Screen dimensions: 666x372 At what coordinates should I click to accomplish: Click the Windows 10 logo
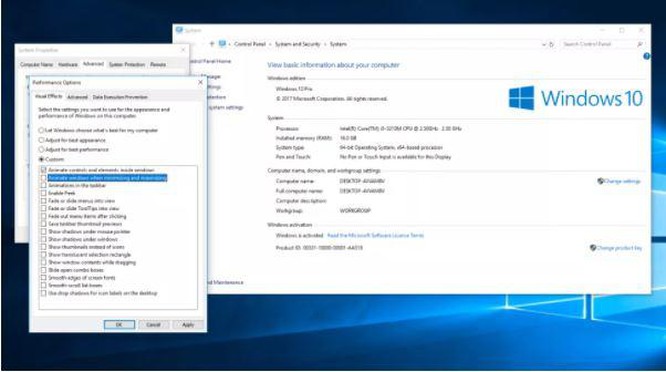(x=576, y=98)
